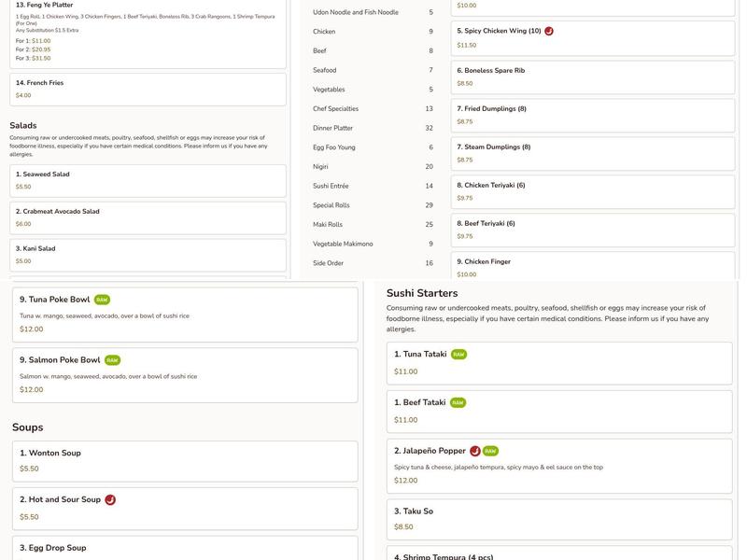
Task: Pick Wonton Soup from soups
Action: [x=185, y=460]
